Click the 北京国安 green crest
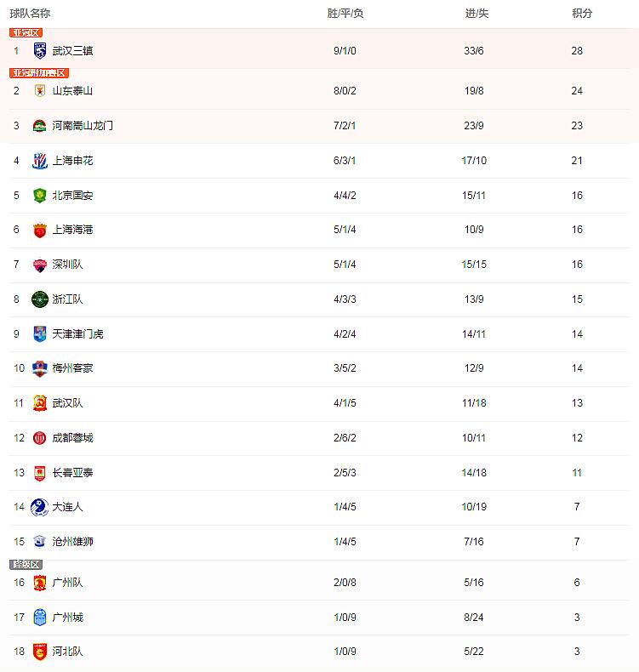Image resolution: width=639 pixels, height=672 pixels. [40, 196]
